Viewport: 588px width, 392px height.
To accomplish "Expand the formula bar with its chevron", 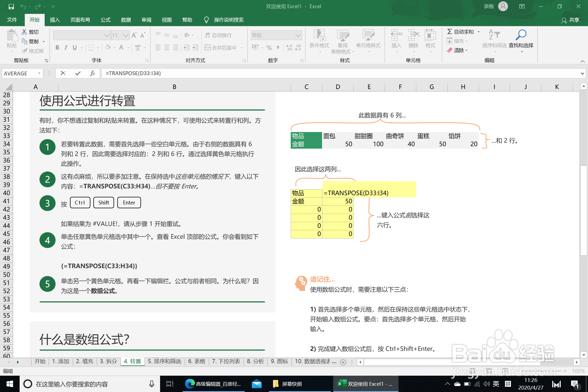I will (582, 73).
